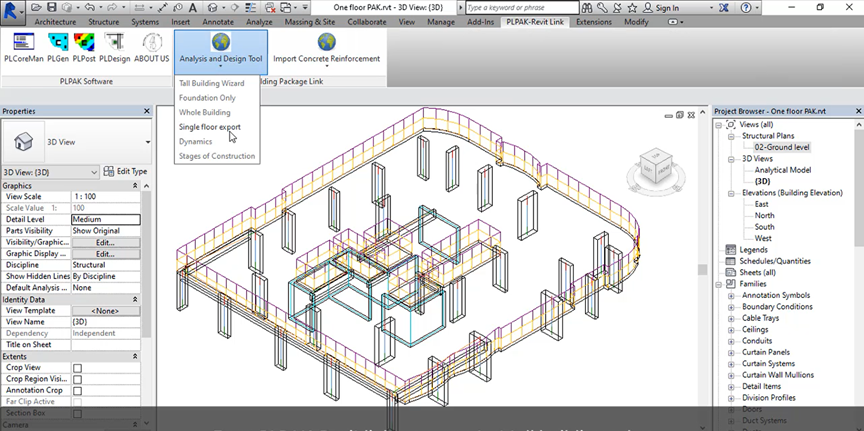Click the View Template <None> button
The width and height of the screenshot is (864, 431).
coord(105,311)
